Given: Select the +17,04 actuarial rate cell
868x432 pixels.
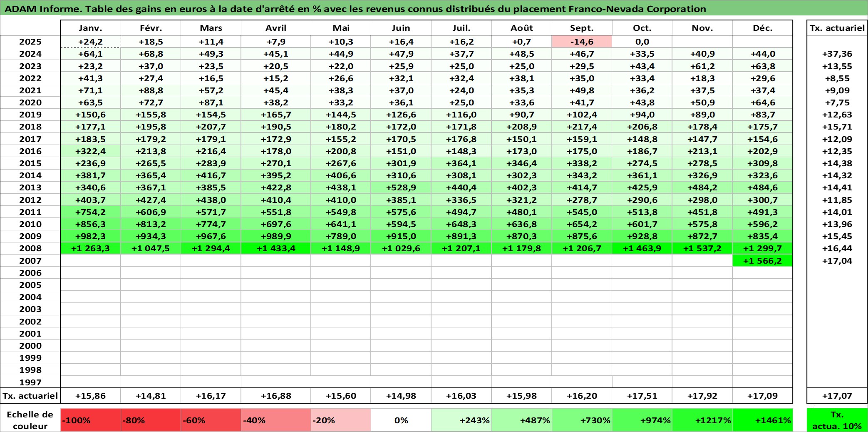Looking at the screenshot, I should pyautogui.click(x=837, y=261).
